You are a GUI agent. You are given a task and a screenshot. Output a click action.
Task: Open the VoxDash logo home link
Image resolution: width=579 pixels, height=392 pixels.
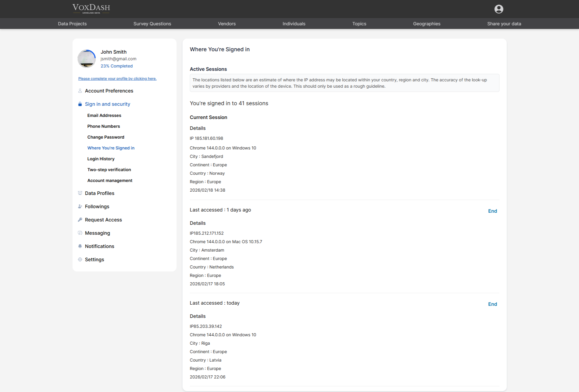91,8
